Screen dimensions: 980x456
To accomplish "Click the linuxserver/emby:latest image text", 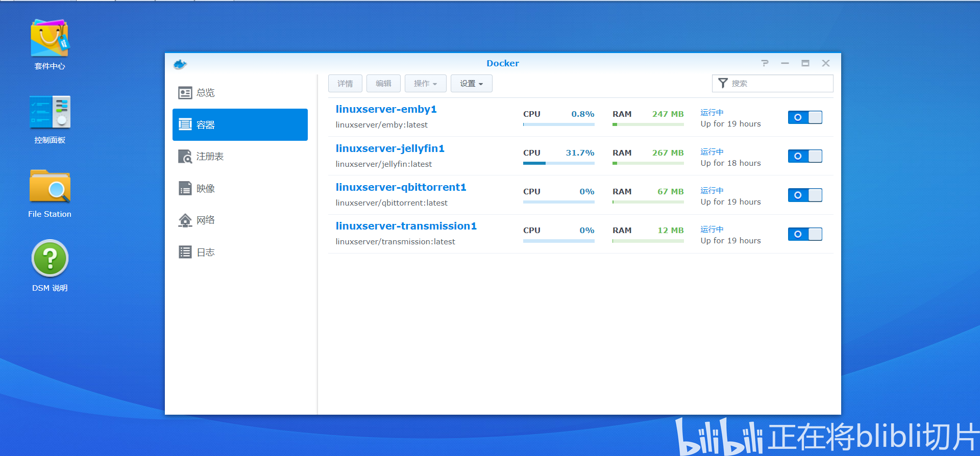I will 381,125.
